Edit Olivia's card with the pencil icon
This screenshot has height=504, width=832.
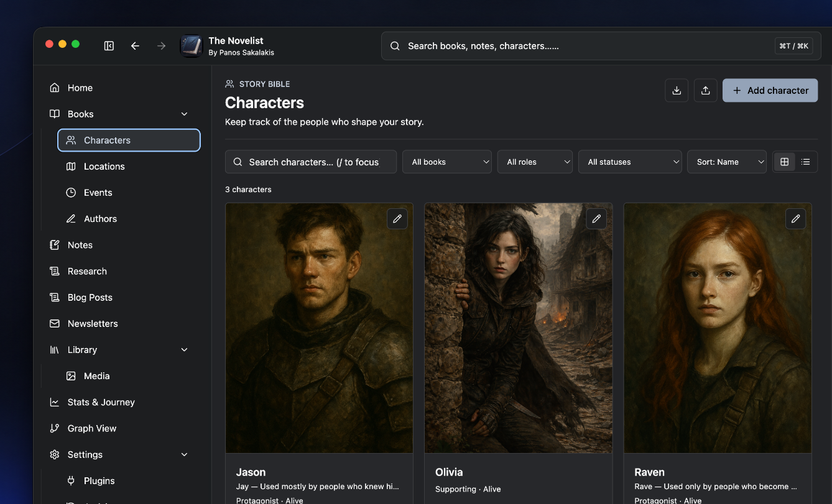point(596,219)
